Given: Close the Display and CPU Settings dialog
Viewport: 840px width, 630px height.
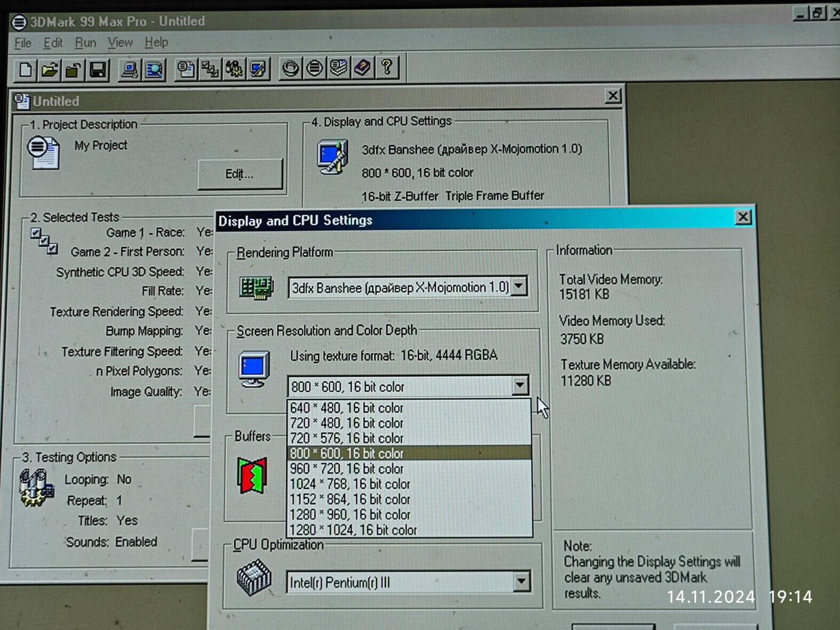Looking at the screenshot, I should (743, 217).
